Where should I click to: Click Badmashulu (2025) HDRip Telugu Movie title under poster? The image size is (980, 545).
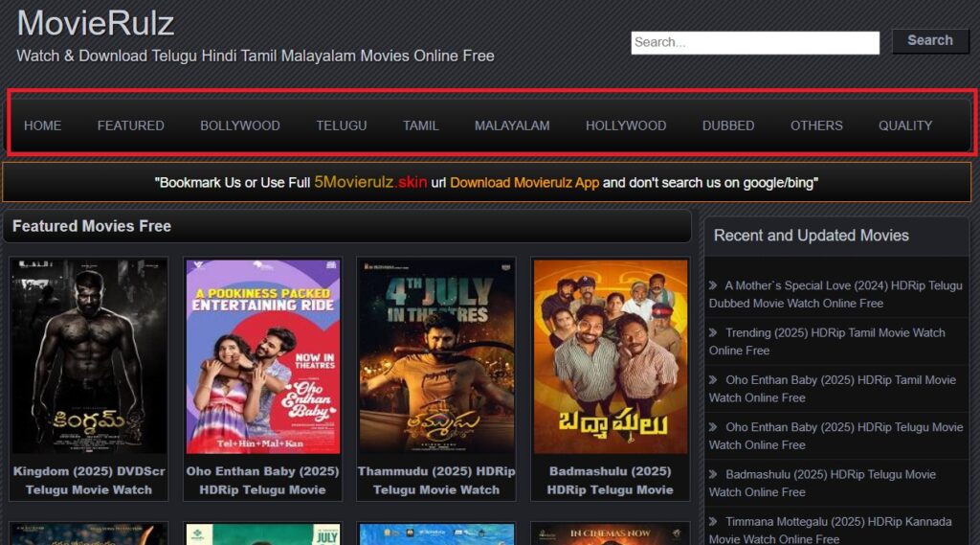click(610, 481)
